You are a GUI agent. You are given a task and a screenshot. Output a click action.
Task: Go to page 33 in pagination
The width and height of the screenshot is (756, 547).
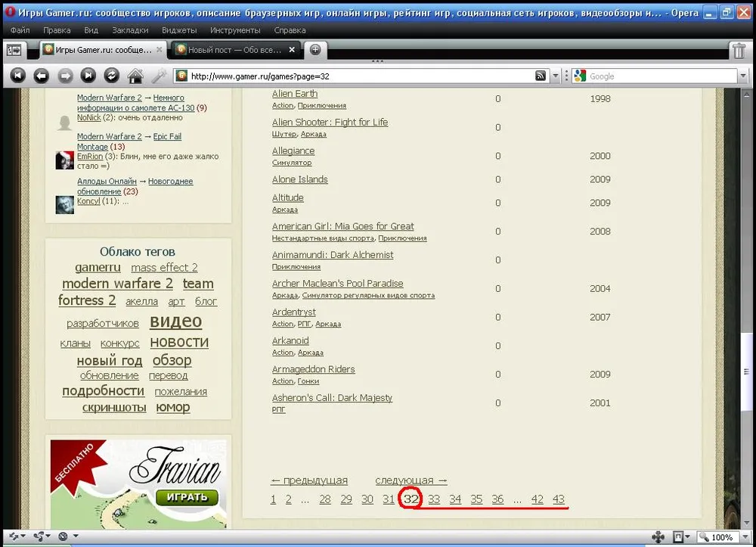[434, 499]
